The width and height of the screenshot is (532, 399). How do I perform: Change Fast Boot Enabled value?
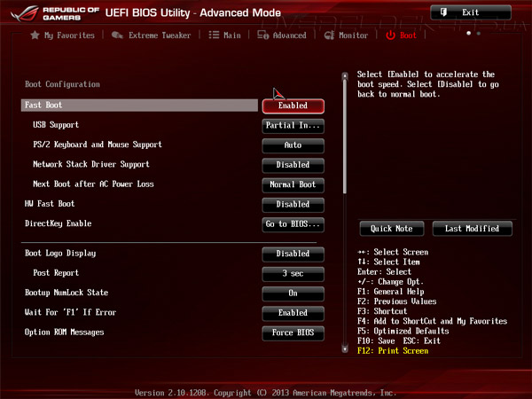pyautogui.click(x=293, y=106)
